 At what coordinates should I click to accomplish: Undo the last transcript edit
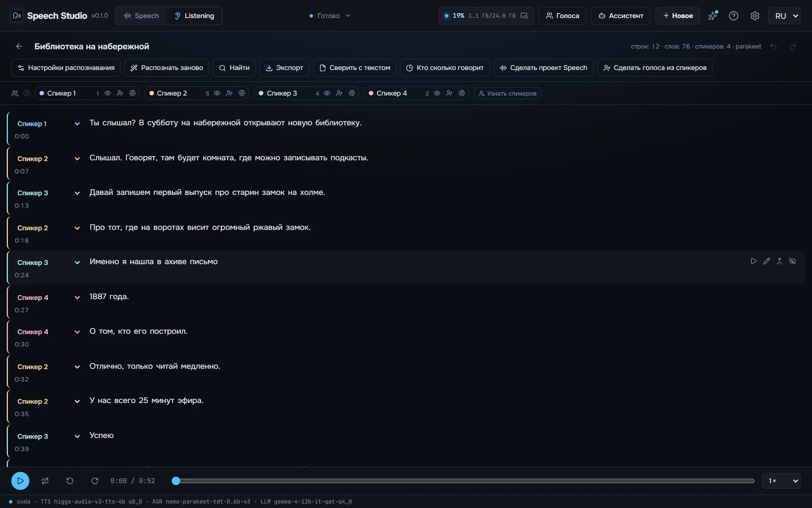coord(773,47)
